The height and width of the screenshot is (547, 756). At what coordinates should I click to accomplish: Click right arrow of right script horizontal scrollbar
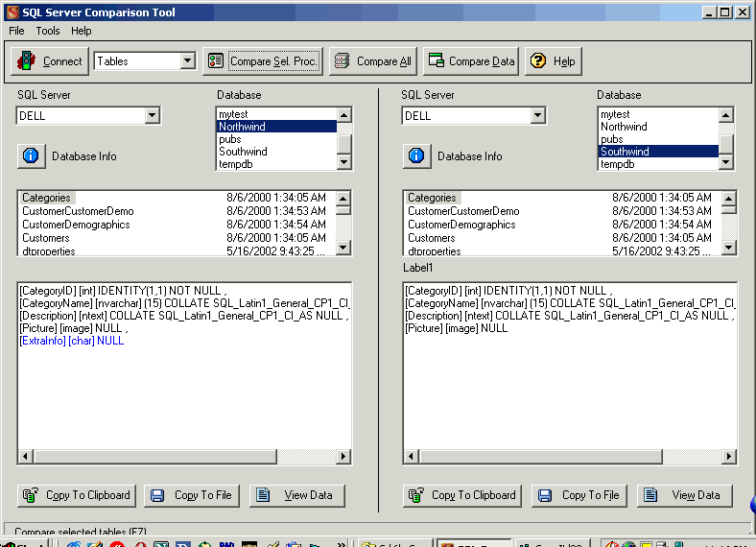[x=728, y=457]
